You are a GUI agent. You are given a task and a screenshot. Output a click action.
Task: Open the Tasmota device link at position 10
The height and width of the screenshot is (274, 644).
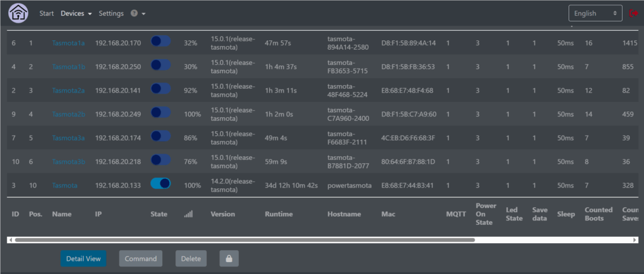click(65, 186)
